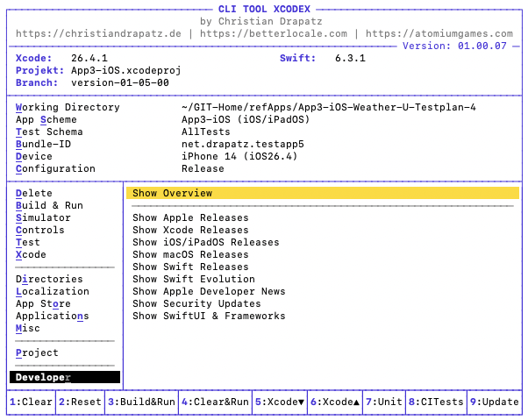Screen dimensions: 528x420
Task: Click the 7:Unit function key button
Action: pos(384,402)
